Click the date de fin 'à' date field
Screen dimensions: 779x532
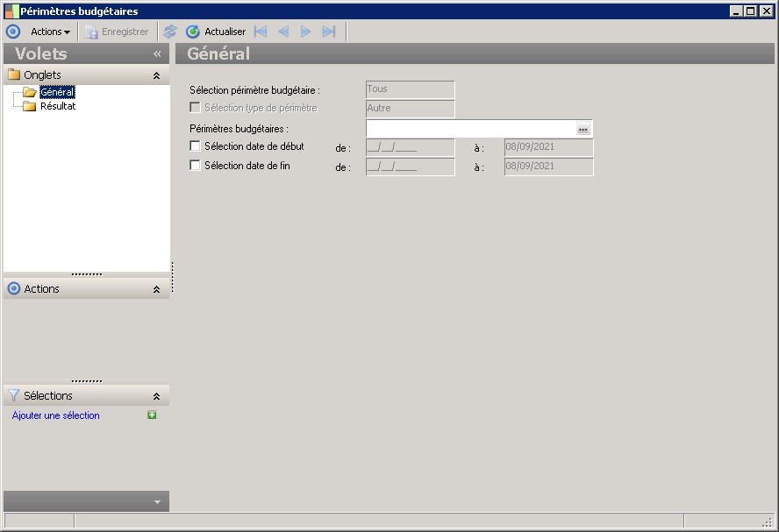[548, 167]
